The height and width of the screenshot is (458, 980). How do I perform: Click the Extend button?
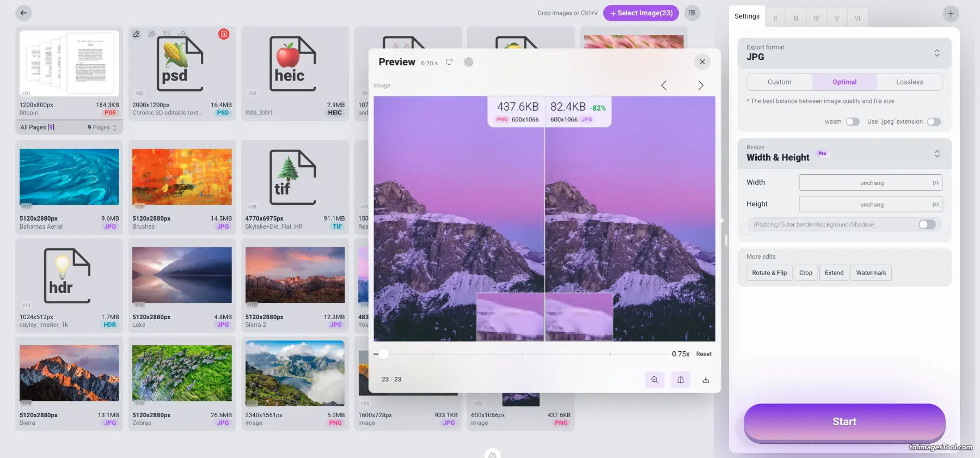834,273
